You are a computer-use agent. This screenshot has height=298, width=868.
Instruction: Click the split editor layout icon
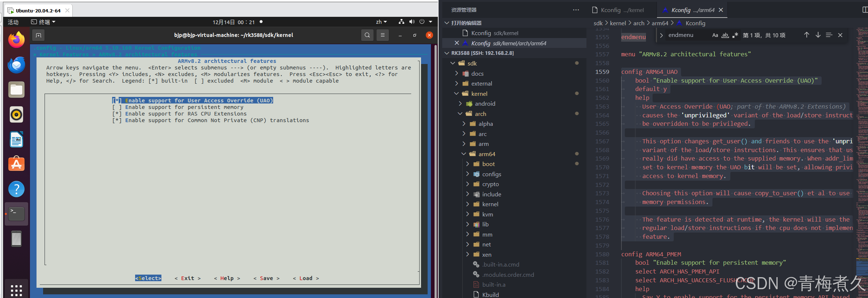(865, 10)
